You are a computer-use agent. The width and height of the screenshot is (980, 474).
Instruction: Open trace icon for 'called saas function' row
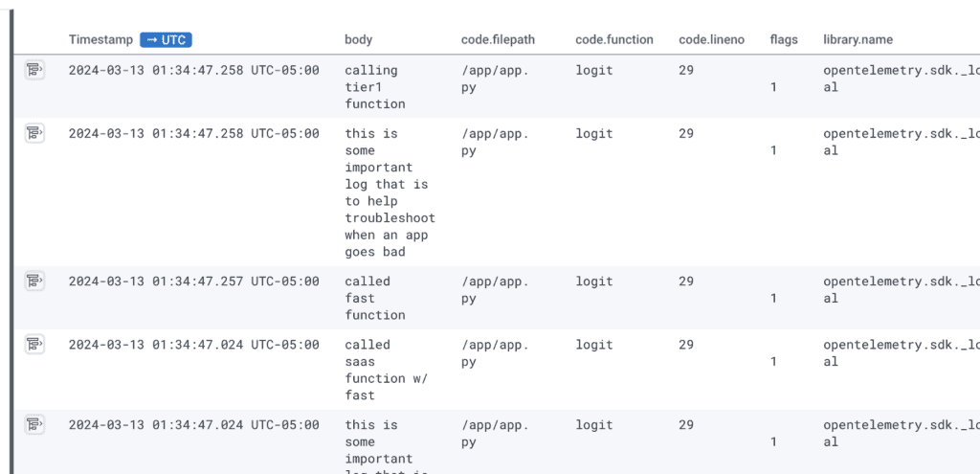pos(34,345)
